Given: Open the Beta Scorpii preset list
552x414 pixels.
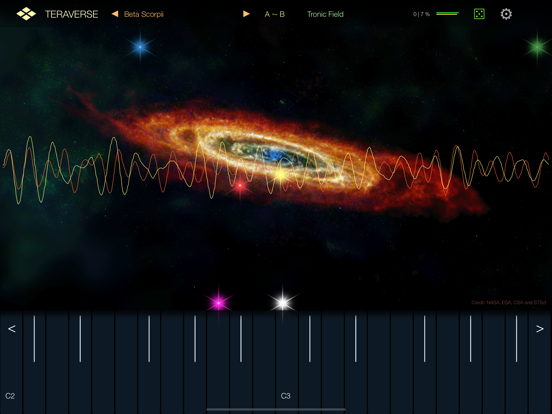Looking at the screenshot, I should tap(144, 14).
